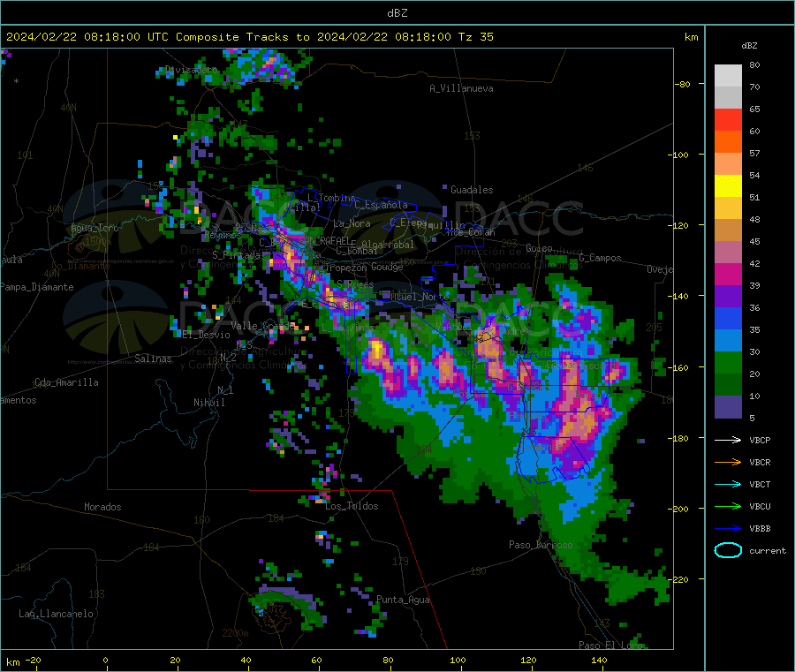Click the 'Guico' map label
This screenshot has height=672, width=795.
[539, 248]
